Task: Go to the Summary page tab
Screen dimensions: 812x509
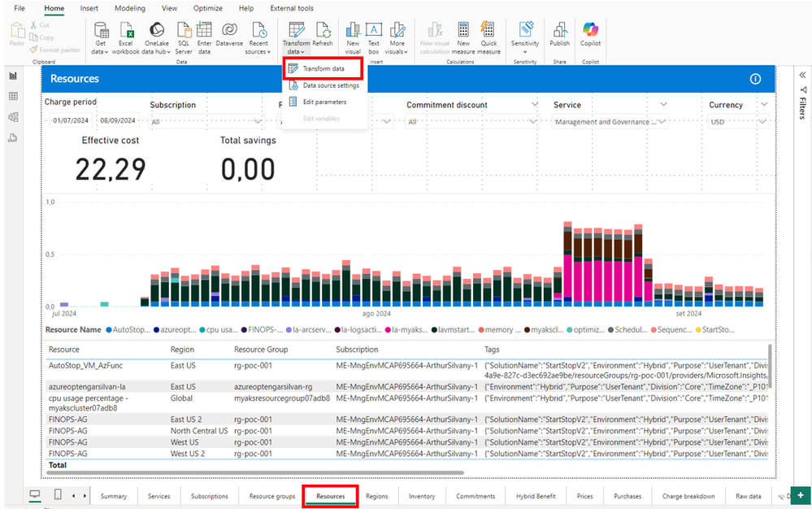Action: [x=114, y=496]
